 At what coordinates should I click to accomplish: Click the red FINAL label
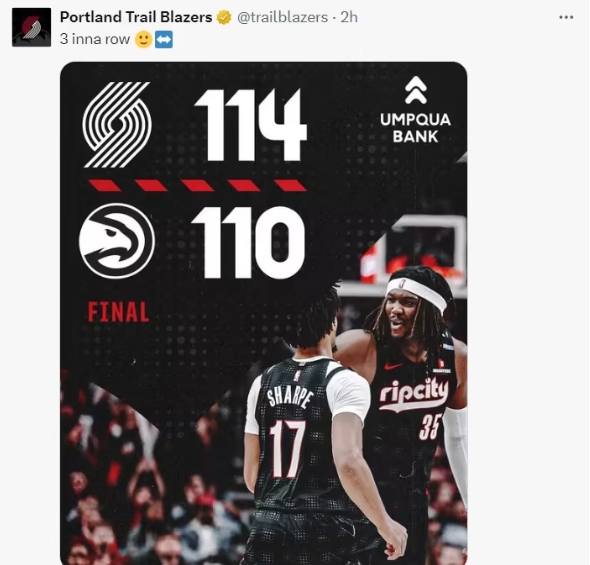click(x=119, y=312)
